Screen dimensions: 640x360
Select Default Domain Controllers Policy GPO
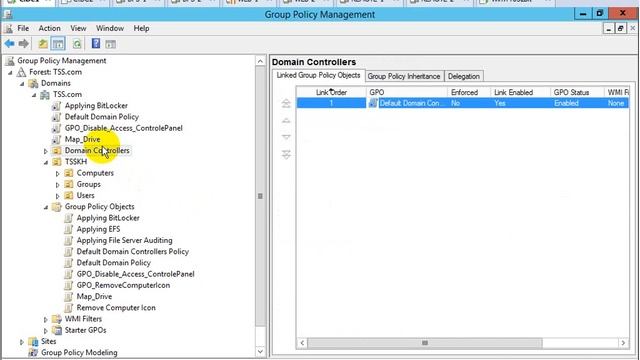(133, 252)
